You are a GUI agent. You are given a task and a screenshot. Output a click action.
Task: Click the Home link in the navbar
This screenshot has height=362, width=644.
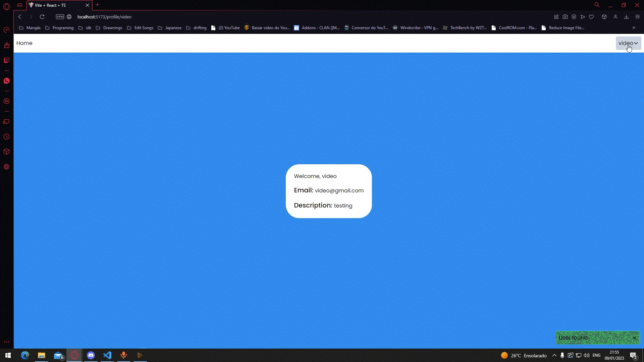(x=24, y=43)
